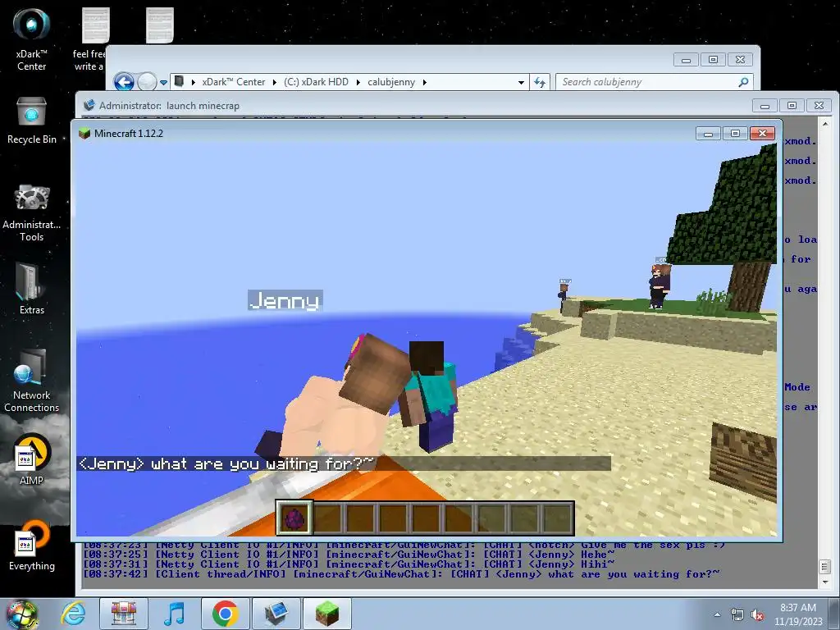Click the 08:37:31 Jenny Hihi console line
840x630 pixels.
click(349, 564)
